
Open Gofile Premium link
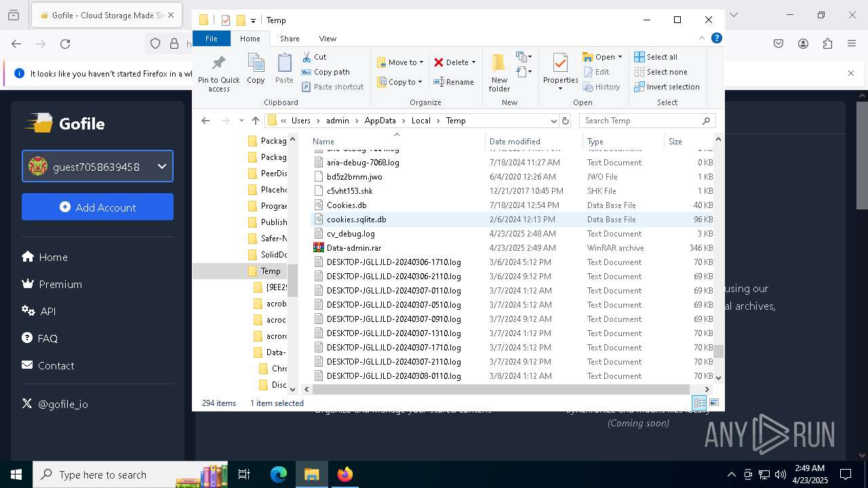click(x=52, y=284)
